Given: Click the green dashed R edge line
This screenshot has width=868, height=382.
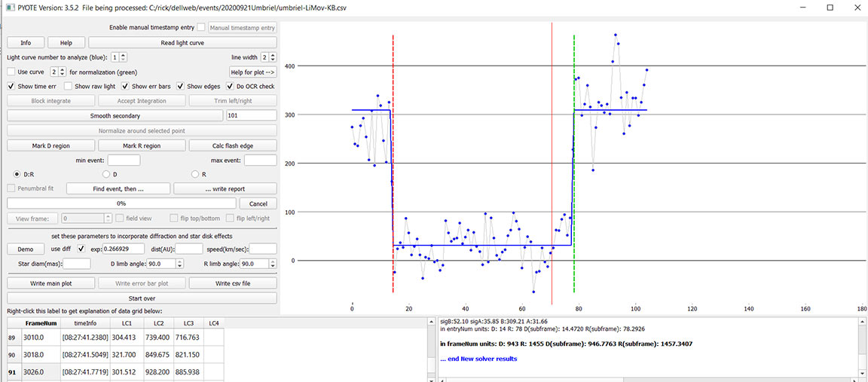Looking at the screenshot, I should (x=574, y=163).
